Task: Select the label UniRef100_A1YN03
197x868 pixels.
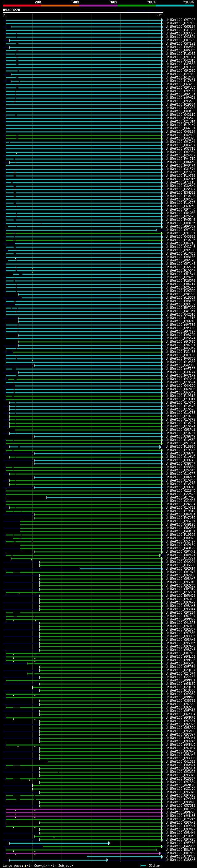Action: pos(180,254)
